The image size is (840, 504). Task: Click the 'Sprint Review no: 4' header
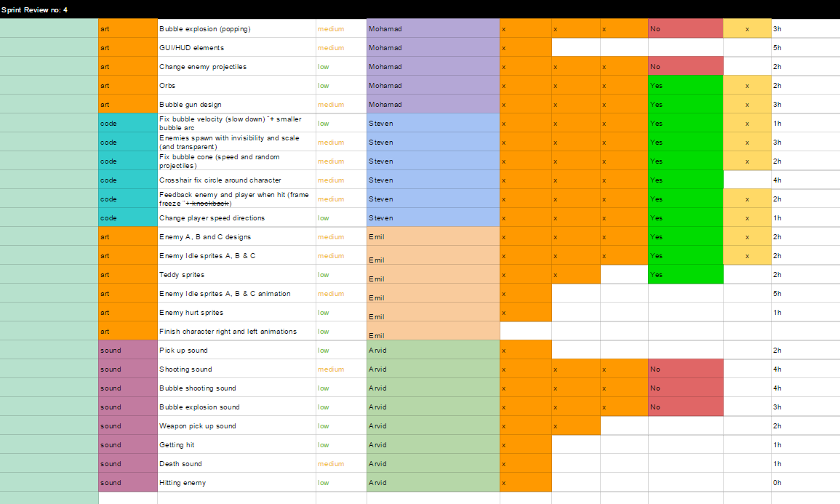coord(35,9)
